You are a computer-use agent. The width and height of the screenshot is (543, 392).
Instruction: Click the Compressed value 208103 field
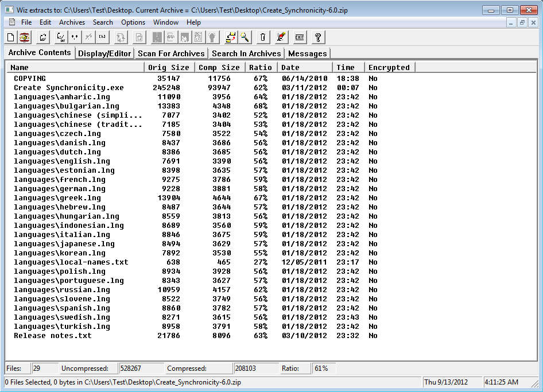tap(256, 368)
